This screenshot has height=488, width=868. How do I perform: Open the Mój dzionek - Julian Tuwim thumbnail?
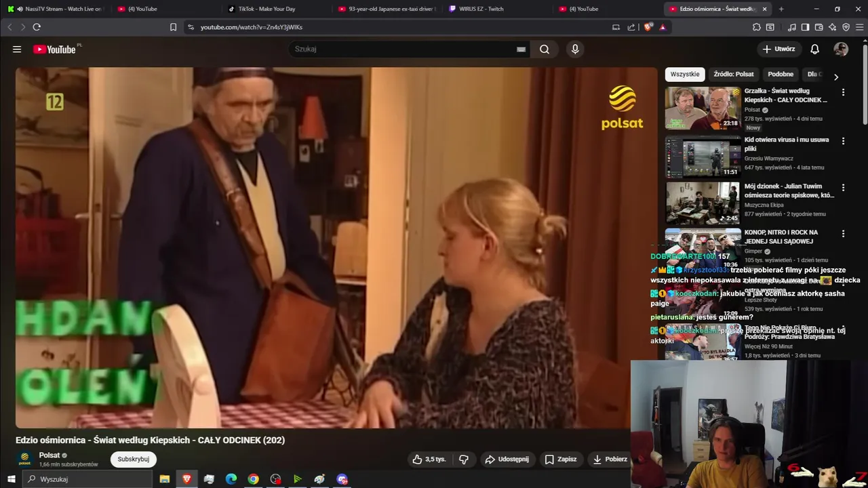pos(703,203)
